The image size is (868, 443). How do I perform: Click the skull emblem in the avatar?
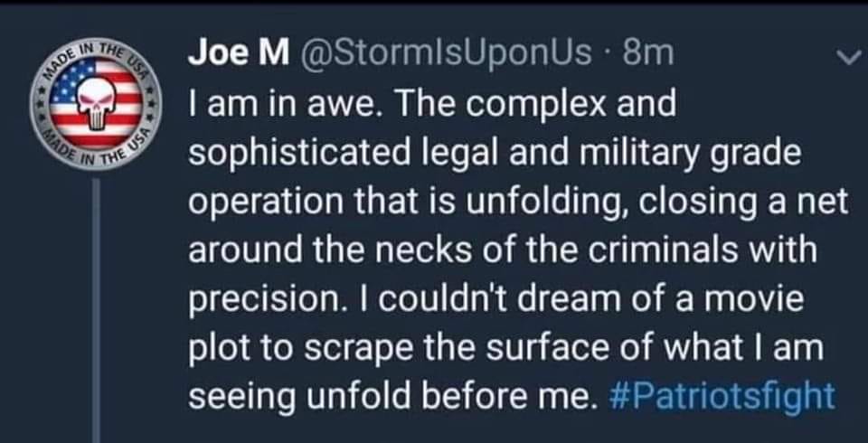(96, 108)
